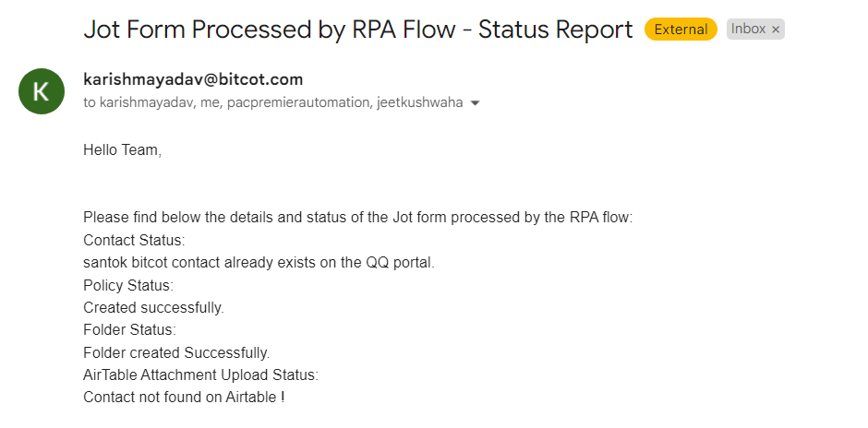Click the "AirTable Attachment Upload Status:" line
The image size is (868, 428).
click(x=200, y=374)
